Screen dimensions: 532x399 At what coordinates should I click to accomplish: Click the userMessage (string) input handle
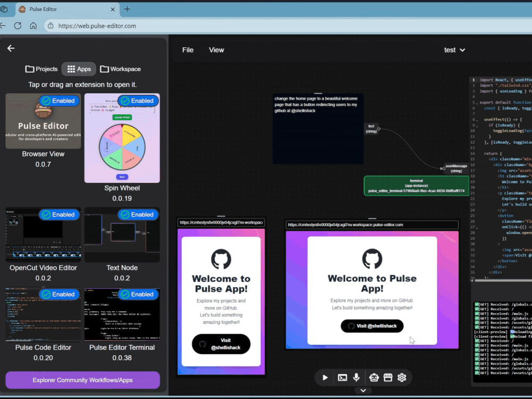click(443, 168)
